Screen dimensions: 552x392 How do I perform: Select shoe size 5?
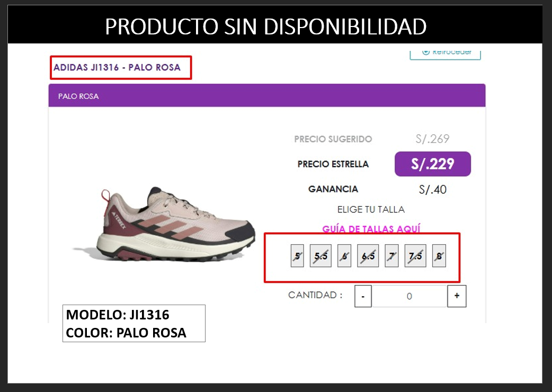pyautogui.click(x=297, y=256)
